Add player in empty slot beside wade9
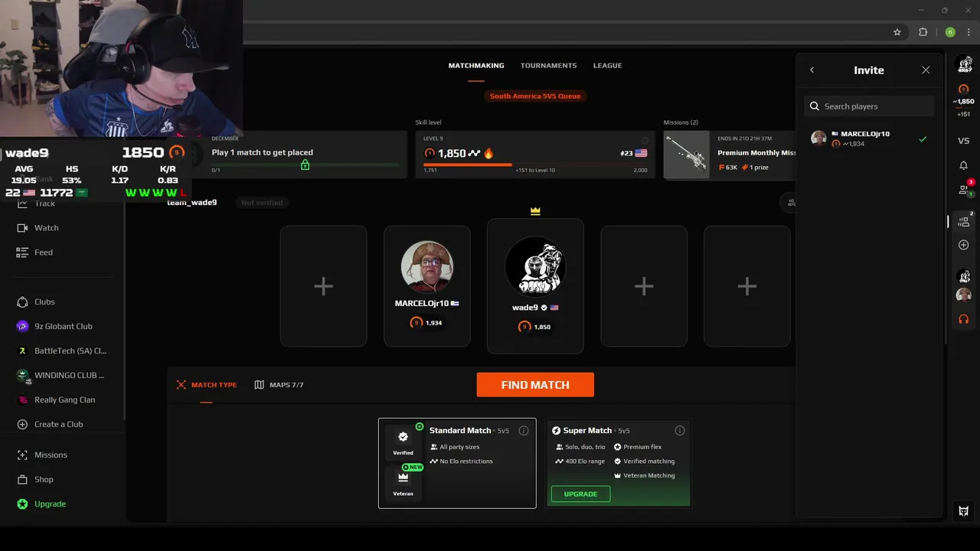980x551 pixels. pyautogui.click(x=644, y=285)
